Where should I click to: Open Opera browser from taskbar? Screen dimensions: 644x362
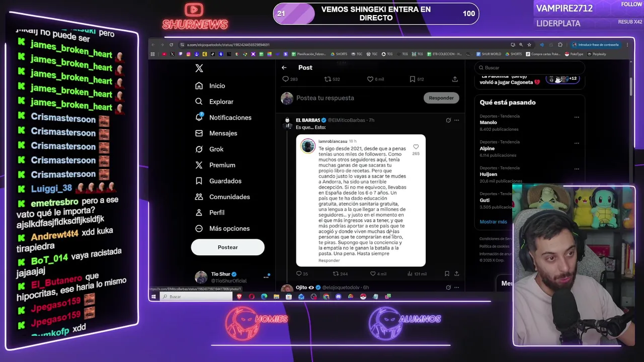coord(252,297)
